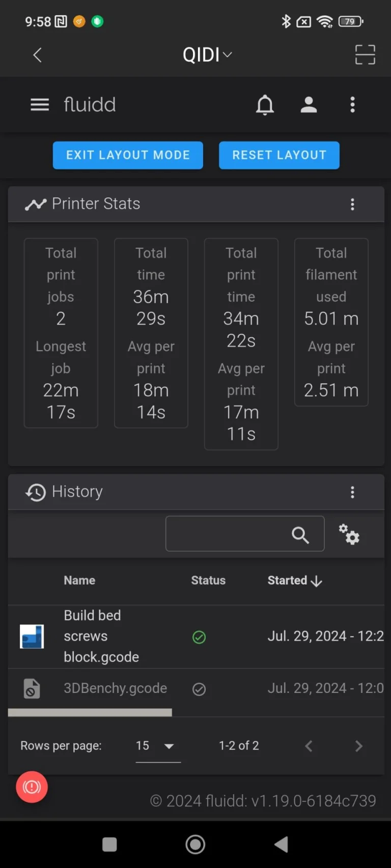391x868 pixels.
Task: Tap the red emergency stop button
Action: 32,787
